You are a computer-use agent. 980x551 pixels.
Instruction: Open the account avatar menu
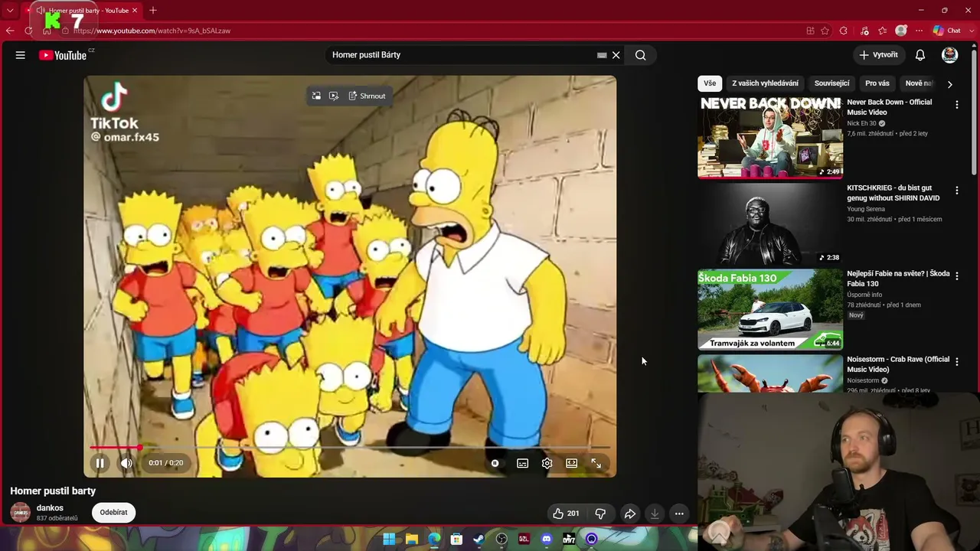[949, 55]
